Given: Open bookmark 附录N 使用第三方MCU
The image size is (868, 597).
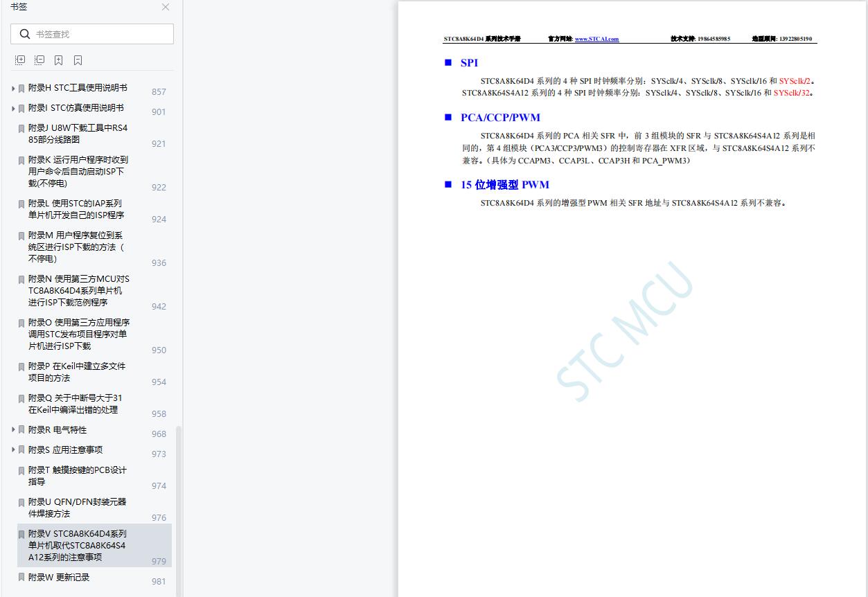Looking at the screenshot, I should tap(79, 290).
